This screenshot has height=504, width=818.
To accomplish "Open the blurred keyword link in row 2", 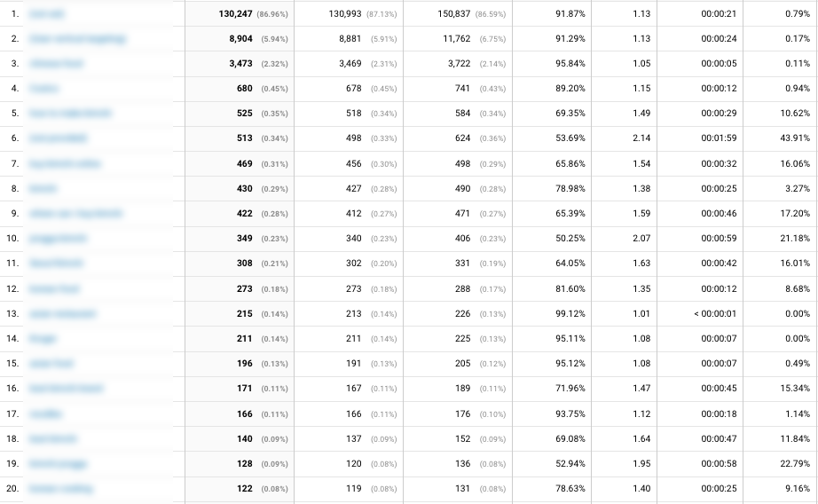I will [x=77, y=39].
